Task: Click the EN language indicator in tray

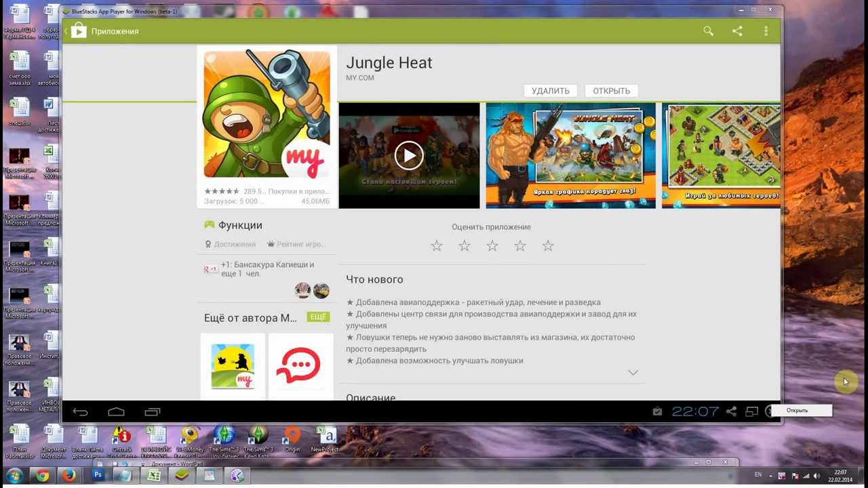Action: pos(758,474)
